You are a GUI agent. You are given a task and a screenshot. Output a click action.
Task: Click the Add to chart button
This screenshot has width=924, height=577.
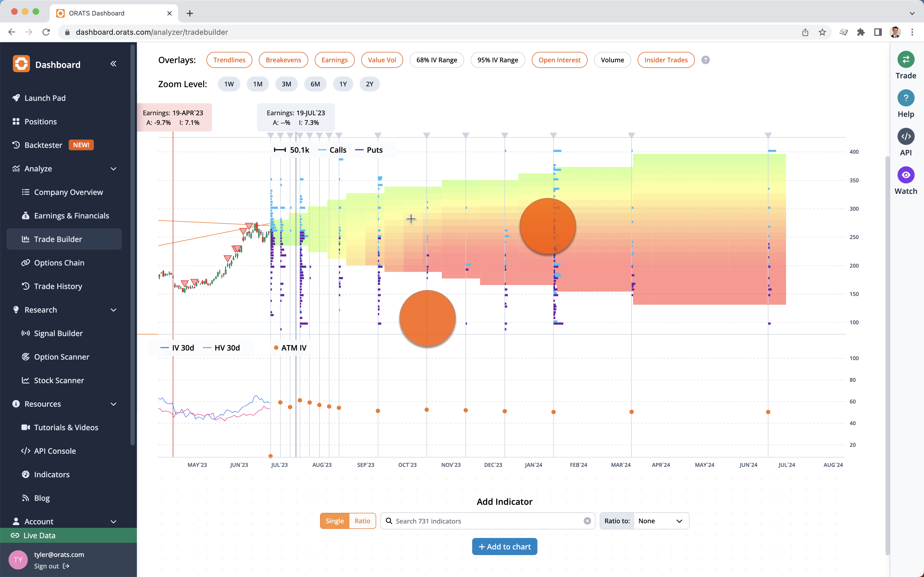tap(504, 547)
